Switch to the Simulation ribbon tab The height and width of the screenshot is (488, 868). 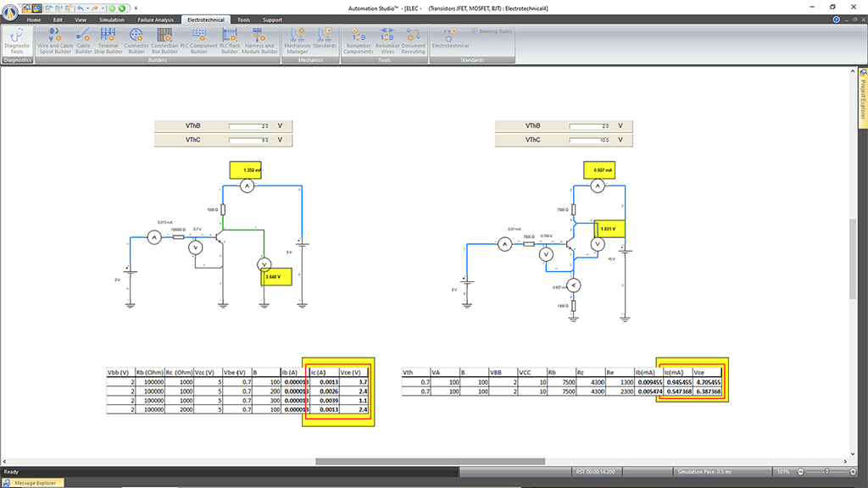111,19
